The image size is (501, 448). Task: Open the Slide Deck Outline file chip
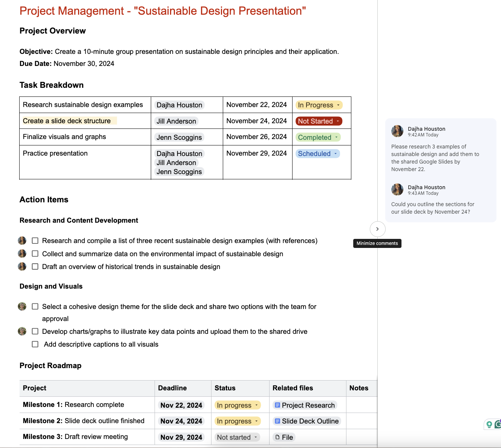[307, 421]
